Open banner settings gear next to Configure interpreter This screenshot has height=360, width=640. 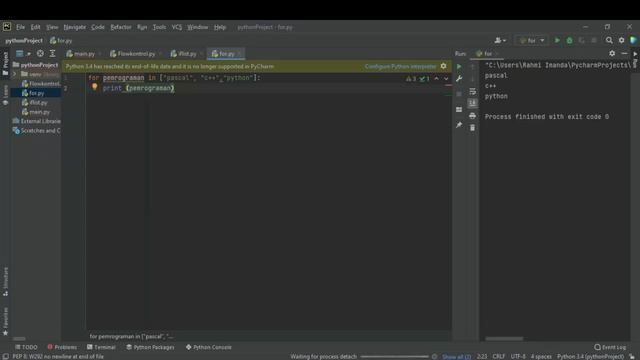point(443,66)
